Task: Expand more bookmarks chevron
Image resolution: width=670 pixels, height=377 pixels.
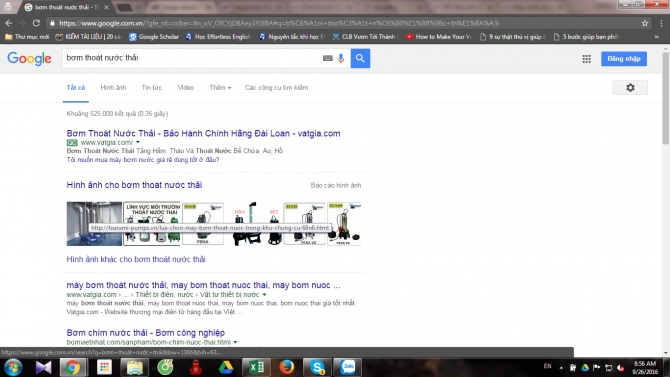Action: pos(657,37)
